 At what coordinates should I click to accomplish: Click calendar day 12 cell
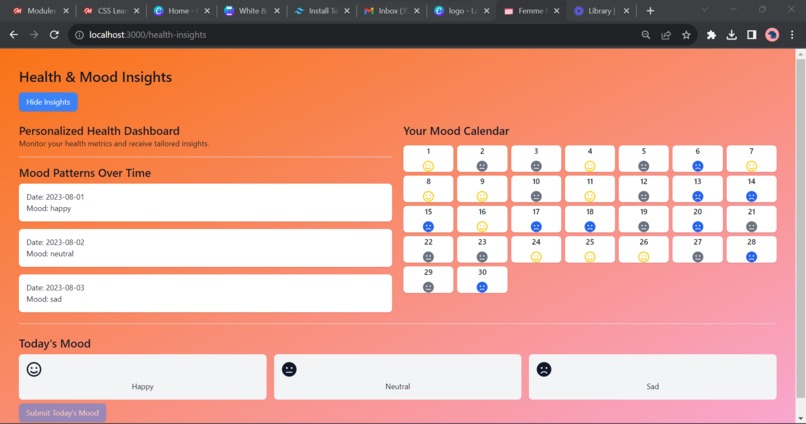point(644,189)
